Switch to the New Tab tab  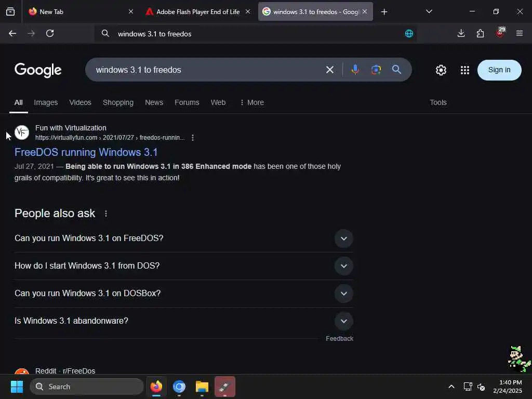(79, 11)
